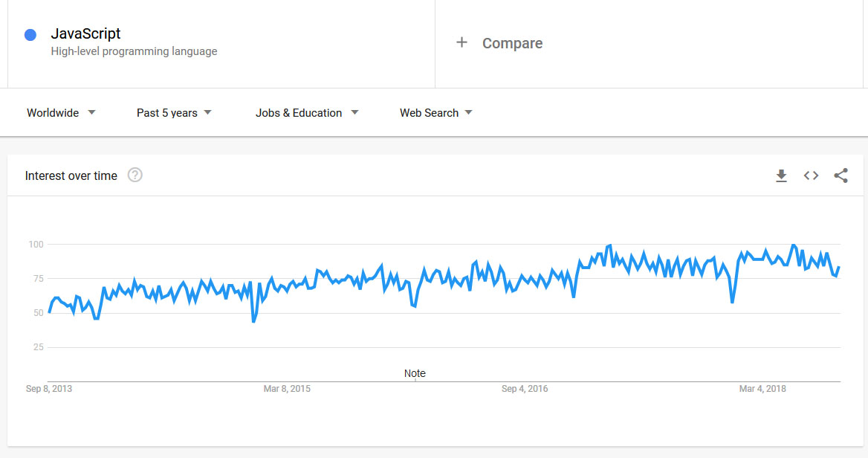Open the Worldwide region dropdown
This screenshot has width=868, height=458.
pos(61,113)
